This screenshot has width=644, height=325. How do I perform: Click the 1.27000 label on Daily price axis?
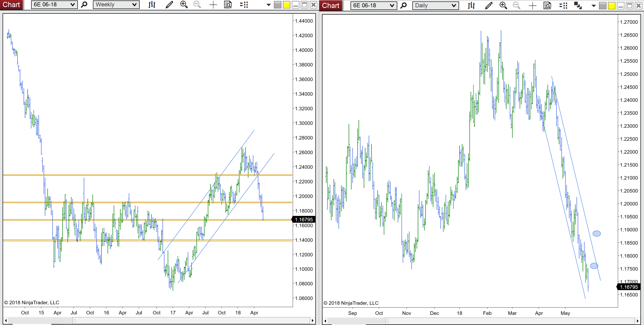point(629,22)
